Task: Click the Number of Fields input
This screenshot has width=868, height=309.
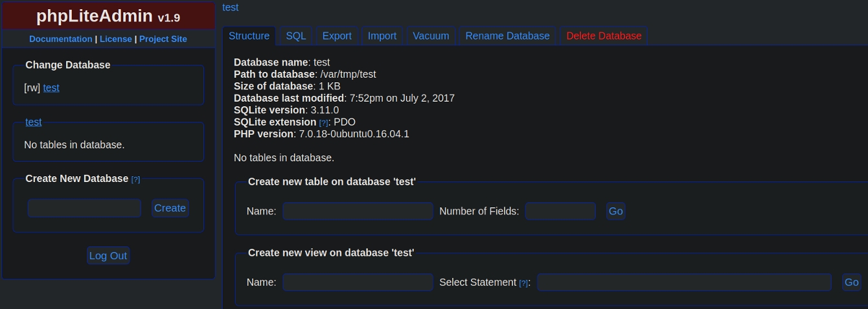Action: click(560, 211)
